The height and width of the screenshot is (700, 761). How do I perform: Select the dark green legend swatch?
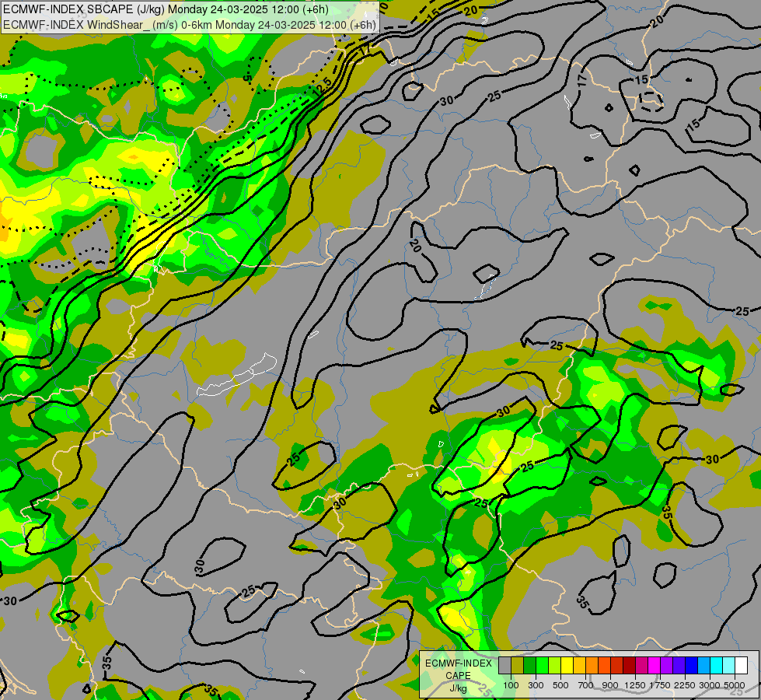529,666
